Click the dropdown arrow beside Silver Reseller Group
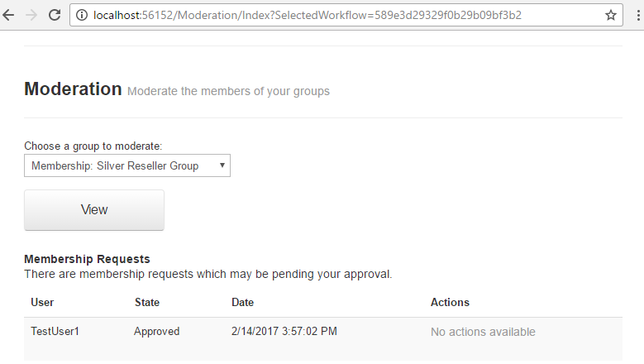 pos(222,165)
